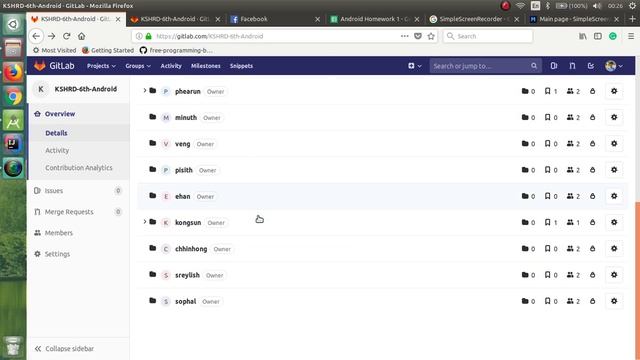Open Overview in the sidebar
The width and height of the screenshot is (640, 360).
click(60, 114)
